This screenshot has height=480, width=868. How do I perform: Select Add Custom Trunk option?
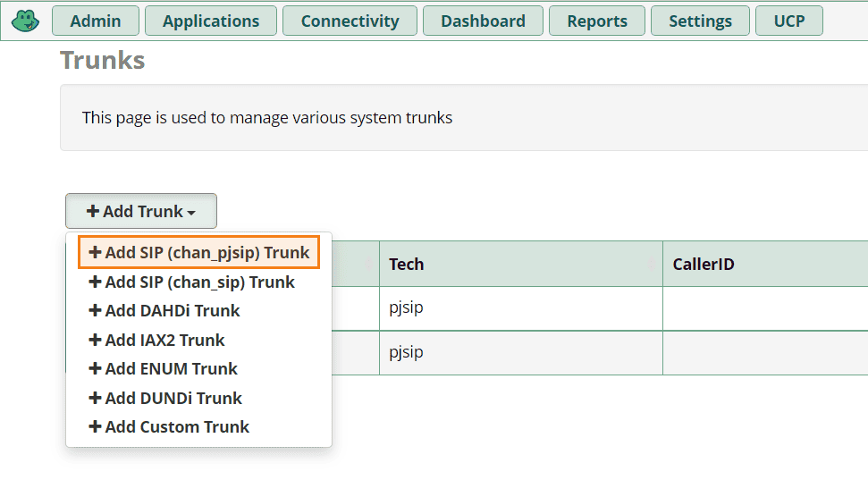click(x=169, y=427)
